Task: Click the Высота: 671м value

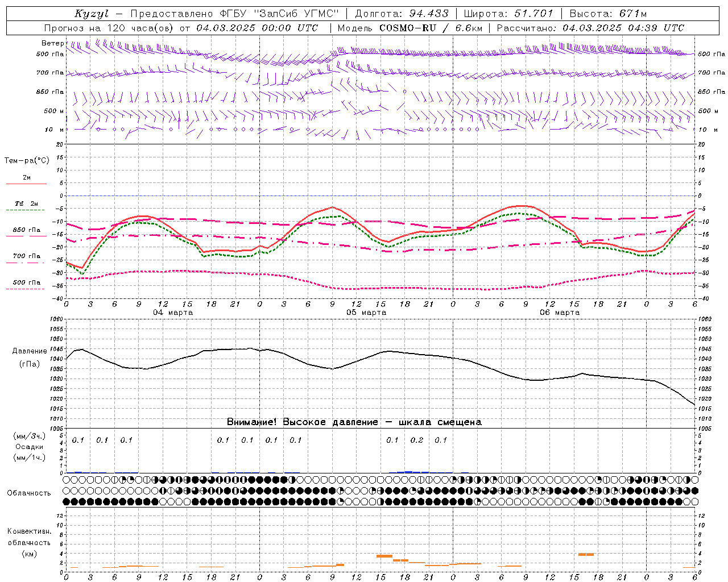Action: coord(608,14)
